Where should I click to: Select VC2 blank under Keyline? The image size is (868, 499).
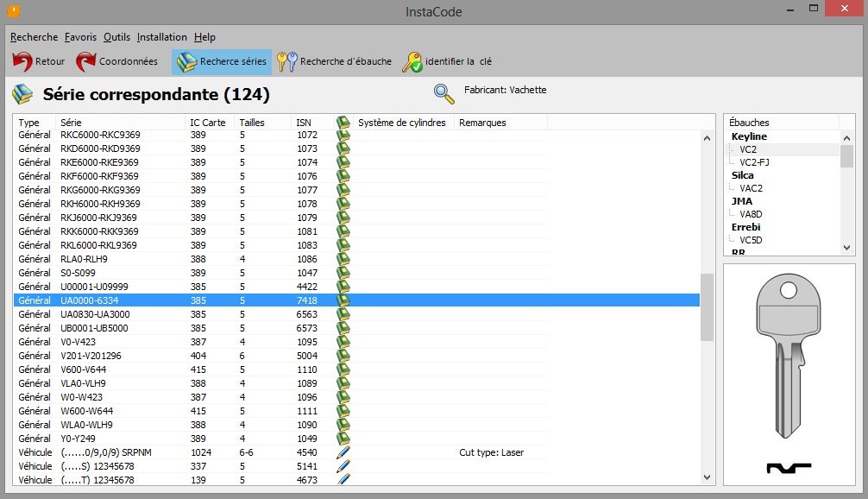tap(748, 149)
